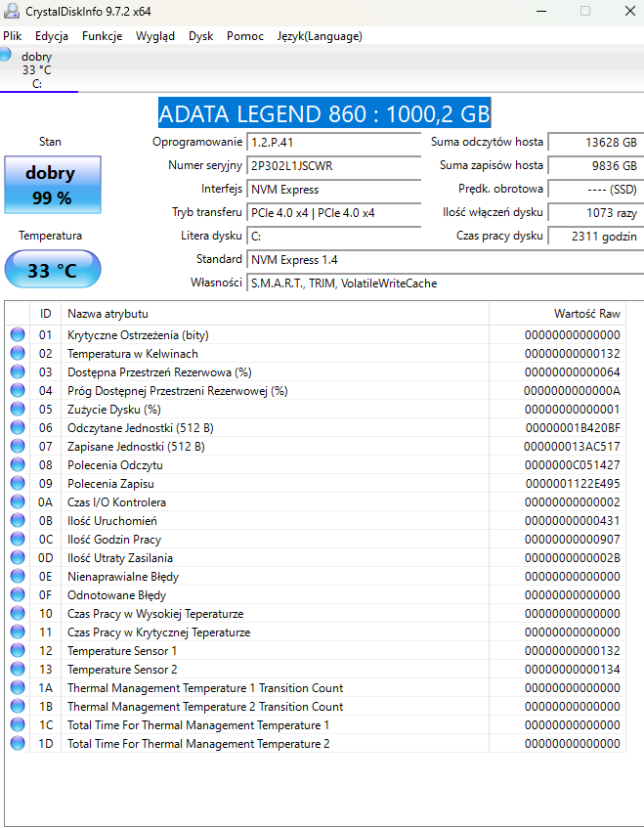Viewport: 644px width, 828px height.
Task: Click the 'dobry 99 %' health status button
Action: (53, 185)
